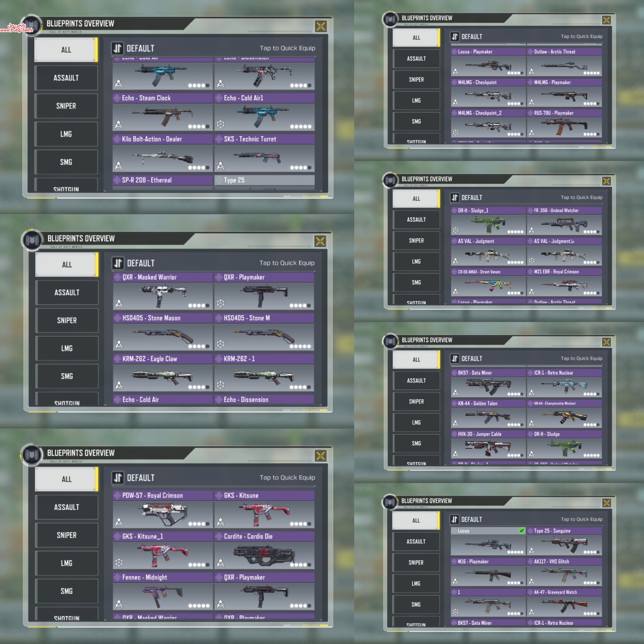Tap compass icon on KRM-262 - Eagle Claw card
The width and height of the screenshot is (644, 644).
tap(119, 385)
